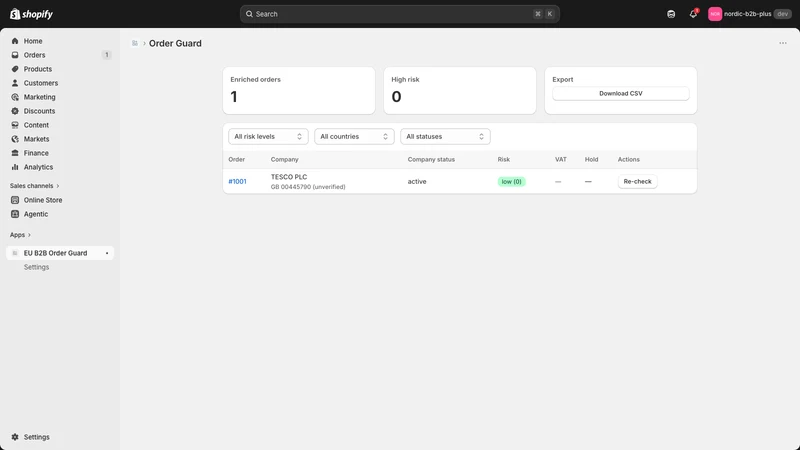This screenshot has height=450, width=800.
Task: Click the Company status column header
Action: click(431, 159)
